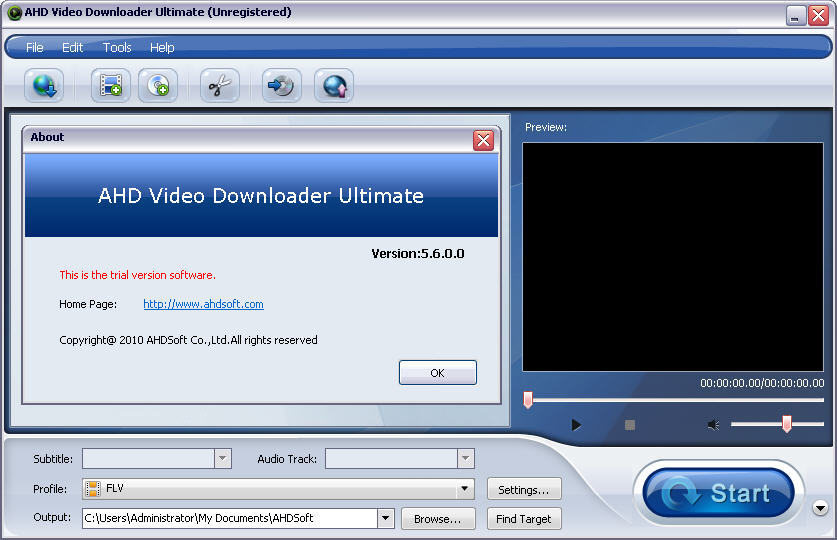Open the Edit menu
Screen dimensions: 837x540
[72, 47]
